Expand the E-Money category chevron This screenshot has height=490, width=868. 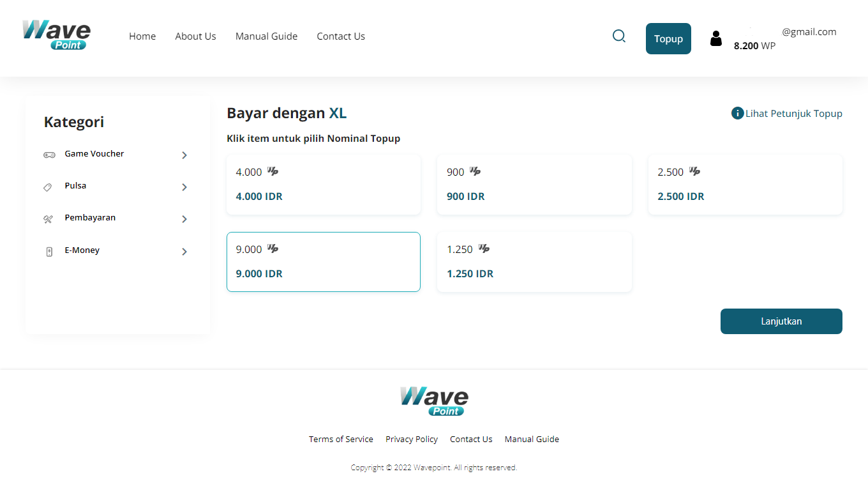click(184, 252)
